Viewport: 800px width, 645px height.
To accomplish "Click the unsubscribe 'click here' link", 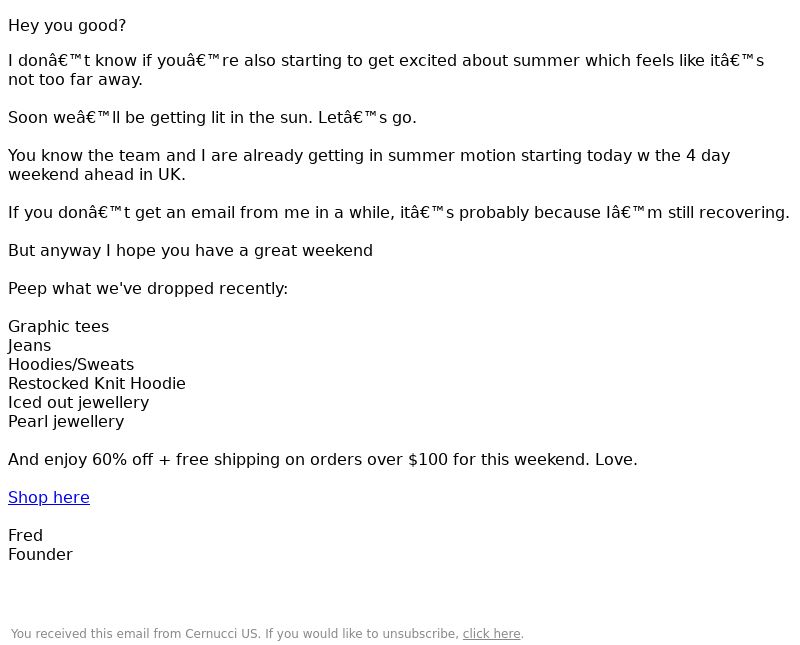I will pos(491,634).
